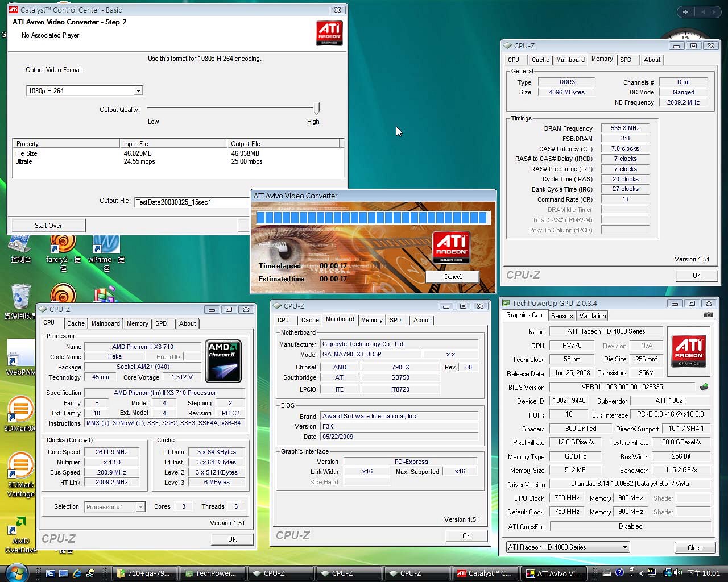Click the 2611.9 MHz Core Speed value
The width and height of the screenshot is (728, 582).
tap(111, 452)
